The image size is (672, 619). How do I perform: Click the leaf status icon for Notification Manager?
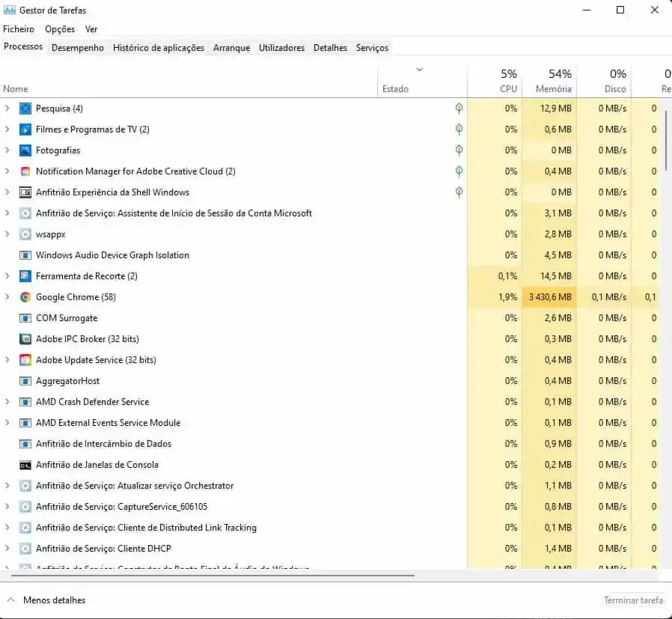[459, 171]
